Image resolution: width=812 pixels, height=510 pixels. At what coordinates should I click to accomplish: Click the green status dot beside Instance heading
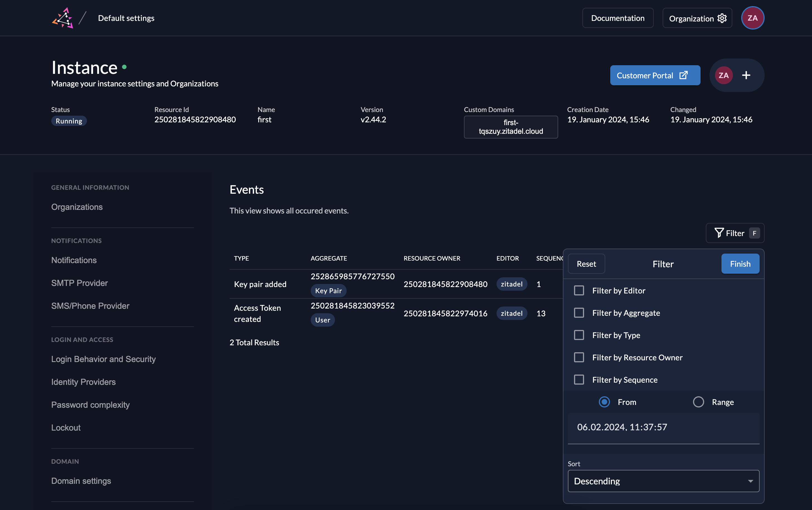pyautogui.click(x=125, y=67)
